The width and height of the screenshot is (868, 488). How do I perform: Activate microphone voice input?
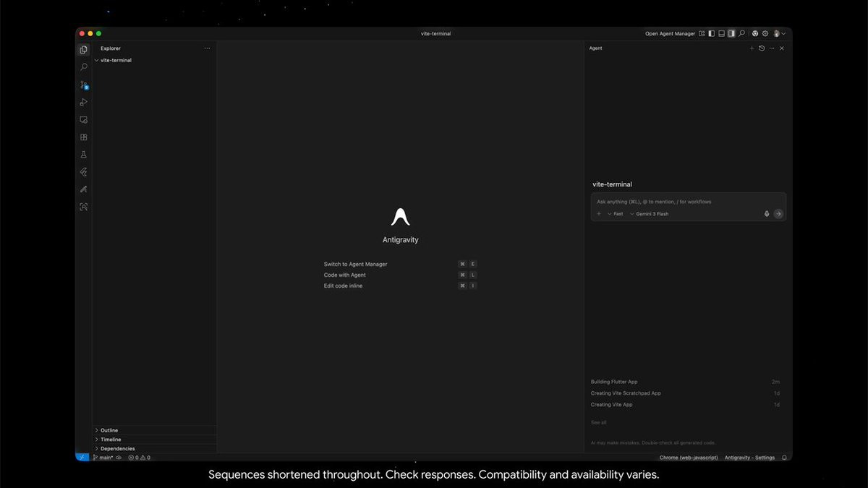[767, 214]
